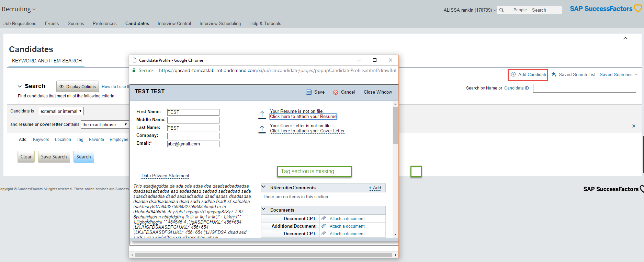
Task: Click the page icon in Chrome popup title
Action: coord(135,60)
